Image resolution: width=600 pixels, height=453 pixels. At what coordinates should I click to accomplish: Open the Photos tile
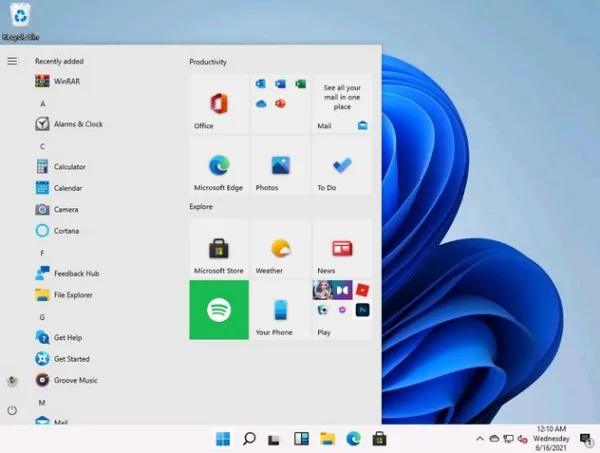[x=280, y=165]
